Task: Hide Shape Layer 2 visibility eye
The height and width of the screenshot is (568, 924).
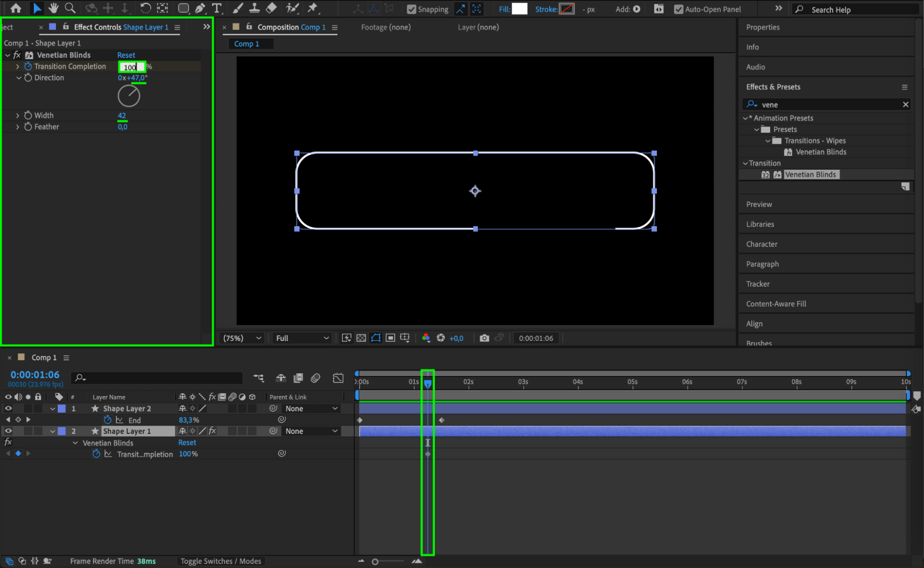Action: point(8,408)
